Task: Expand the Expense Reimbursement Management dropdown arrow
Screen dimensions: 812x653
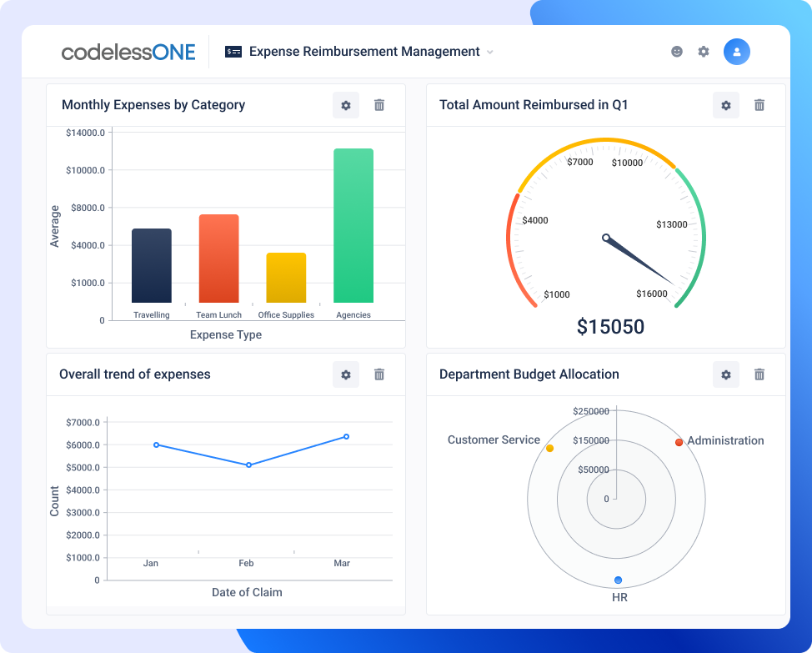Action: pos(490,53)
